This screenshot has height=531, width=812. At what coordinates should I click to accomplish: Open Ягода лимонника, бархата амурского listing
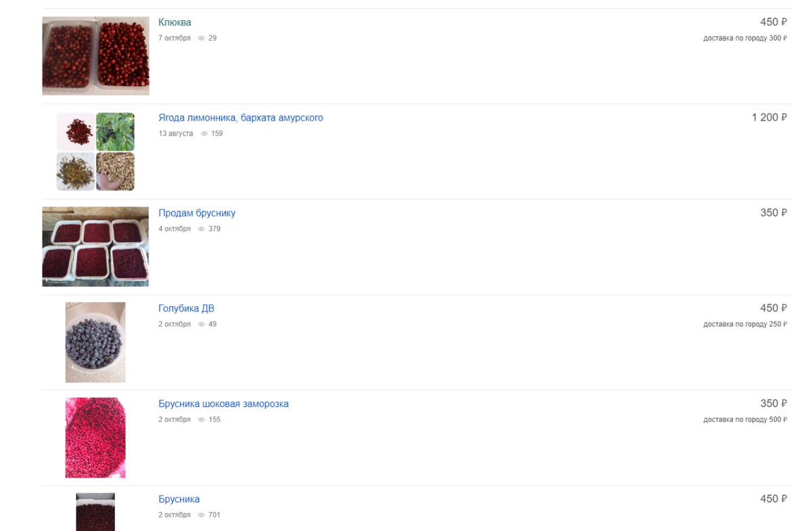[241, 118]
